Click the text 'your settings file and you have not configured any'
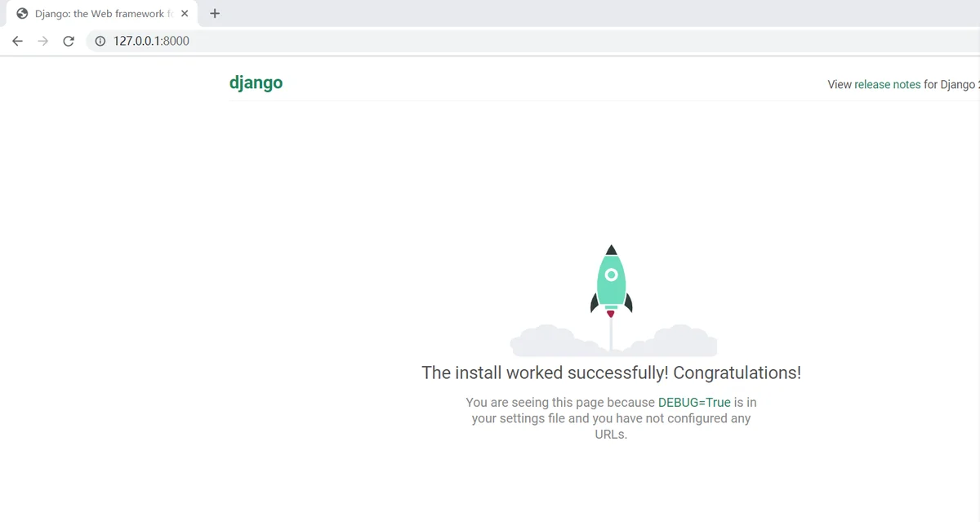The height and width of the screenshot is (522, 980). [611, 418]
